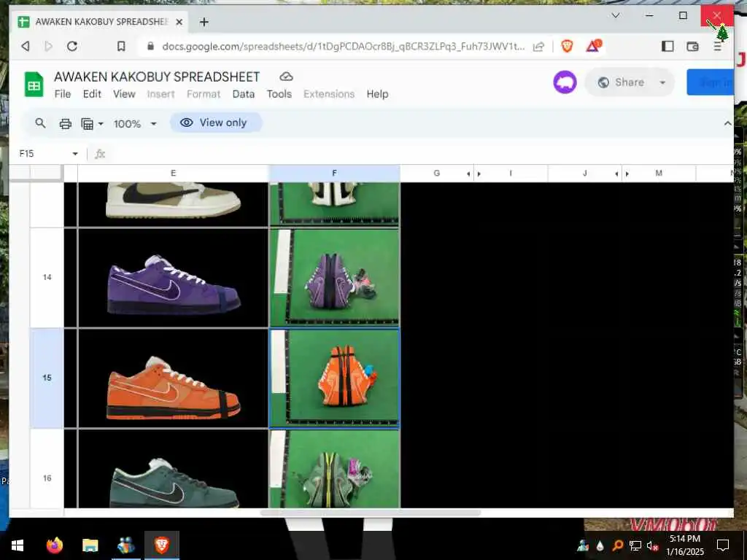Open a new tab with plus button
Image resolution: width=747 pixels, height=560 pixels.
[x=204, y=22]
